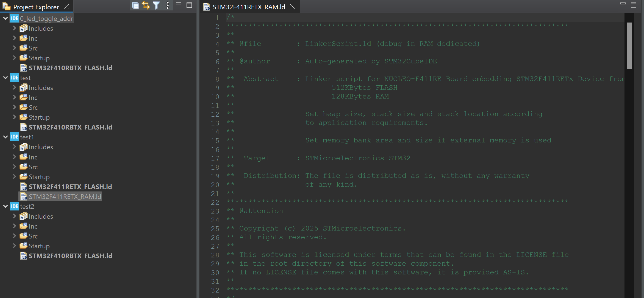Viewport: 644px width, 298px height.
Task: Maximize the Project Explorer view
Action: (189, 5)
